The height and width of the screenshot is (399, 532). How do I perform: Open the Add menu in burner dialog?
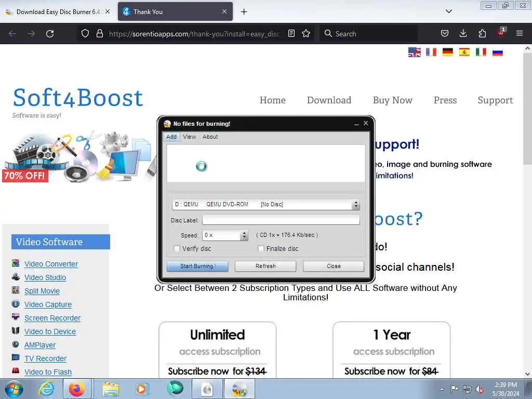tap(171, 137)
